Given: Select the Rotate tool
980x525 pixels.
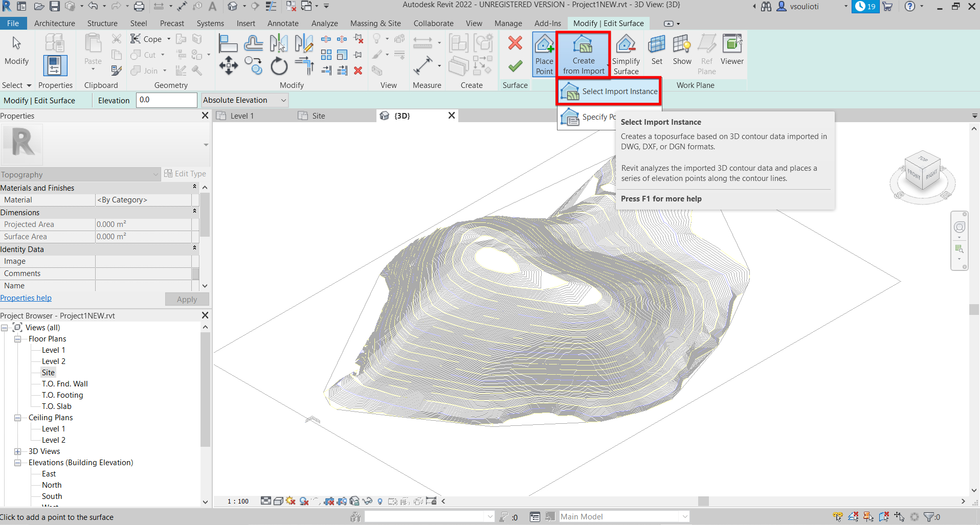Looking at the screenshot, I should [279, 66].
